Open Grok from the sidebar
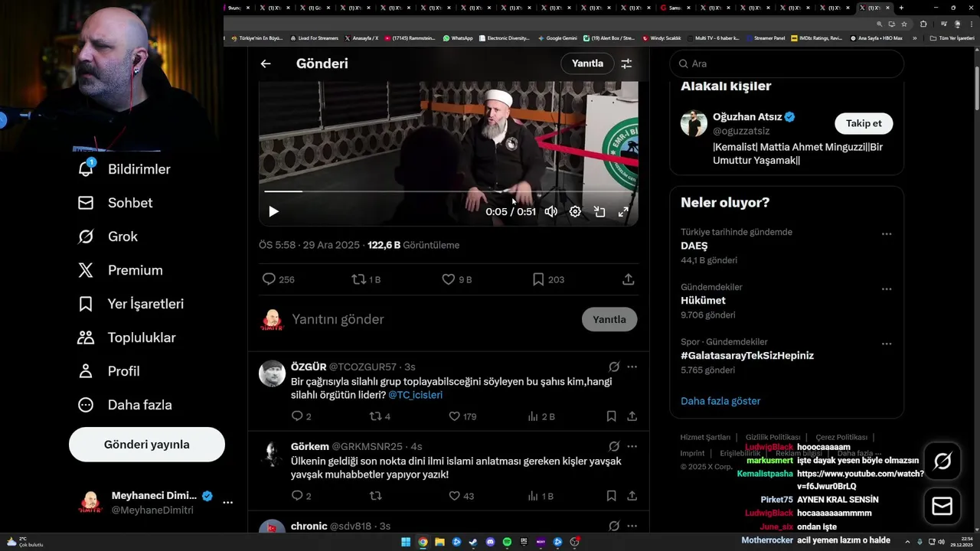980x551 pixels. pos(108,236)
